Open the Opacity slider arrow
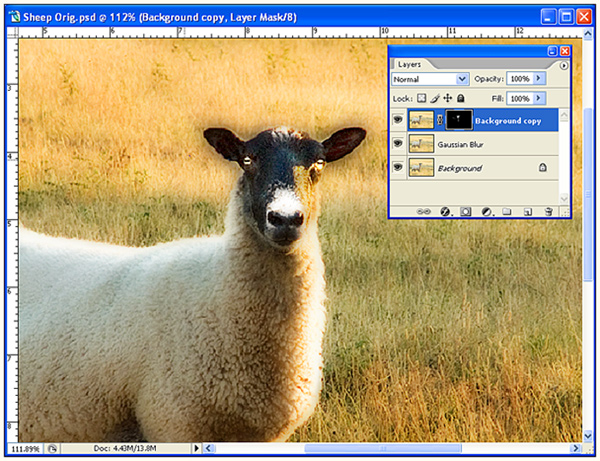600x461 pixels. (x=539, y=78)
